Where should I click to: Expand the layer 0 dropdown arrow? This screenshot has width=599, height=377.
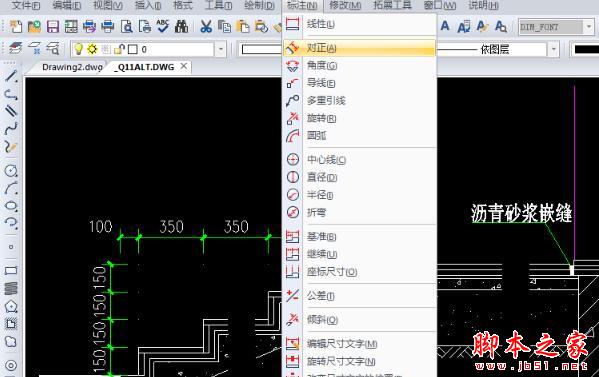click(x=220, y=49)
